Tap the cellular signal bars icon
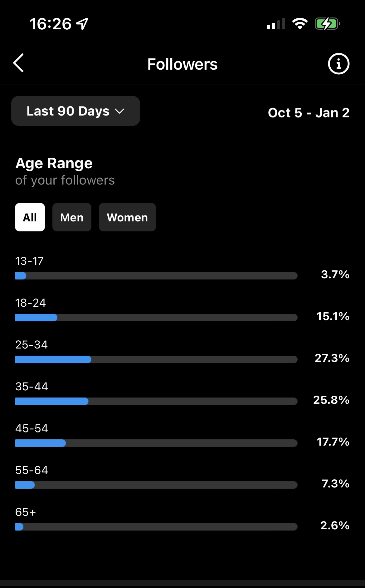Screen dimensions: 365x588 (x=276, y=24)
